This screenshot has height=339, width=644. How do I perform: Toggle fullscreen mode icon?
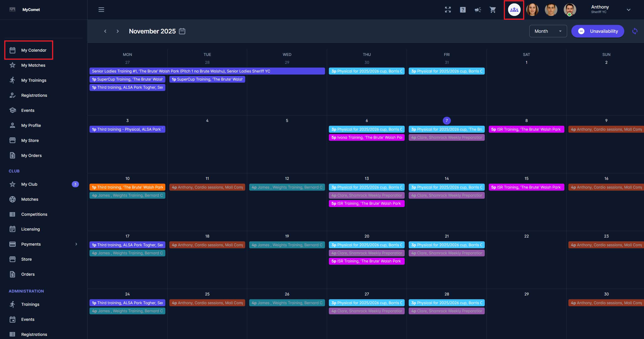click(448, 10)
